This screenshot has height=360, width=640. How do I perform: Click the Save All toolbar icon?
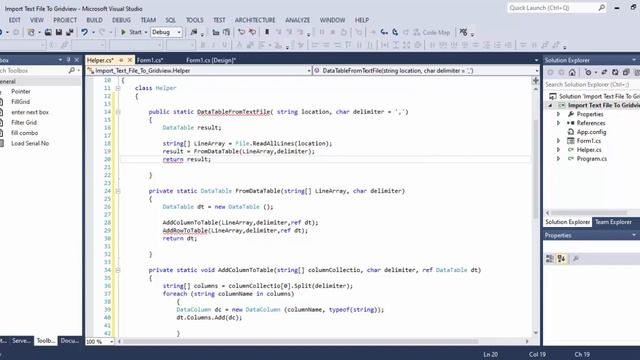(x=70, y=32)
